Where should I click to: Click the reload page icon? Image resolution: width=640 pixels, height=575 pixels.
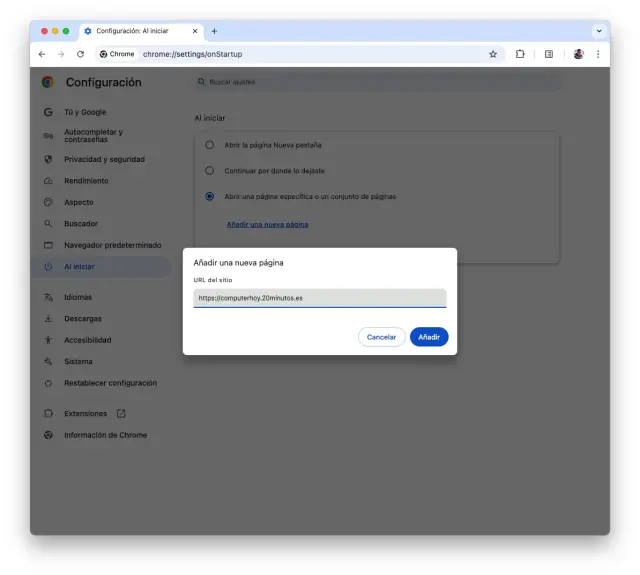pos(80,54)
